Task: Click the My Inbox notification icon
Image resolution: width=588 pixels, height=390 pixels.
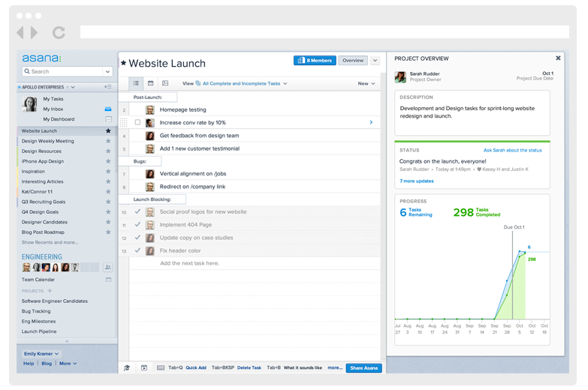Action: (x=108, y=109)
